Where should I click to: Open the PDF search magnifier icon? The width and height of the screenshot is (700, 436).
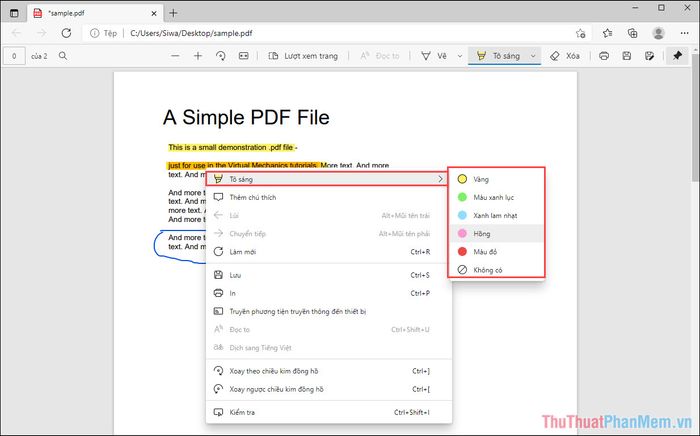click(x=63, y=56)
